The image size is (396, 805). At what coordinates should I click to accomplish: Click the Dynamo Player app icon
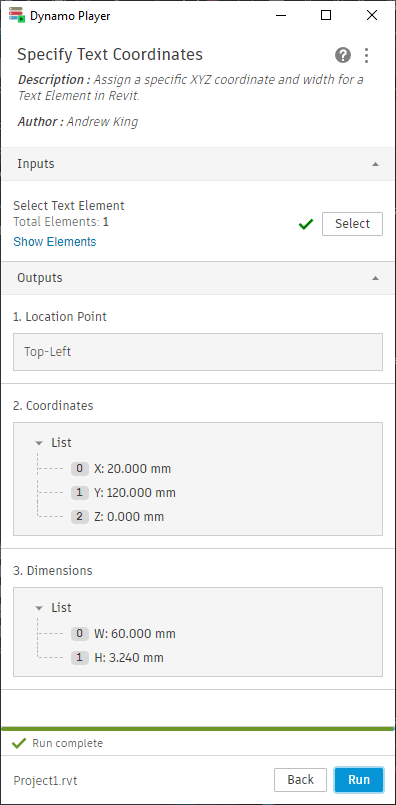pos(17,15)
